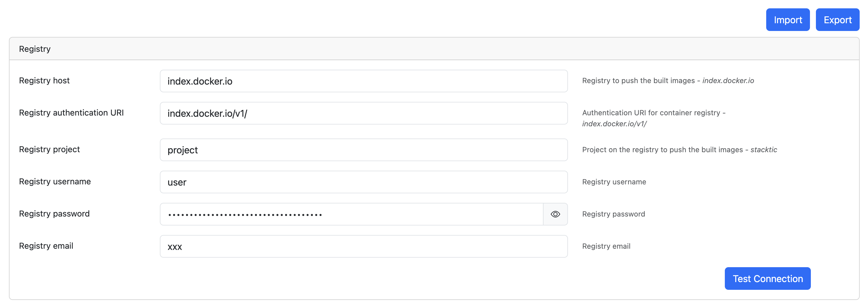Click the italic index.docker.io example in host hint

(x=728, y=80)
